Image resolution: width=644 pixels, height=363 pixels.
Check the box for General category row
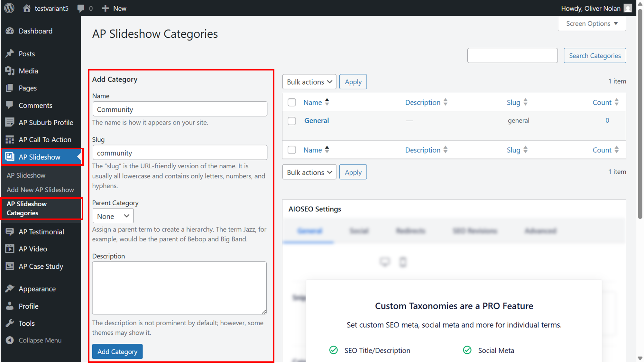[x=292, y=121]
